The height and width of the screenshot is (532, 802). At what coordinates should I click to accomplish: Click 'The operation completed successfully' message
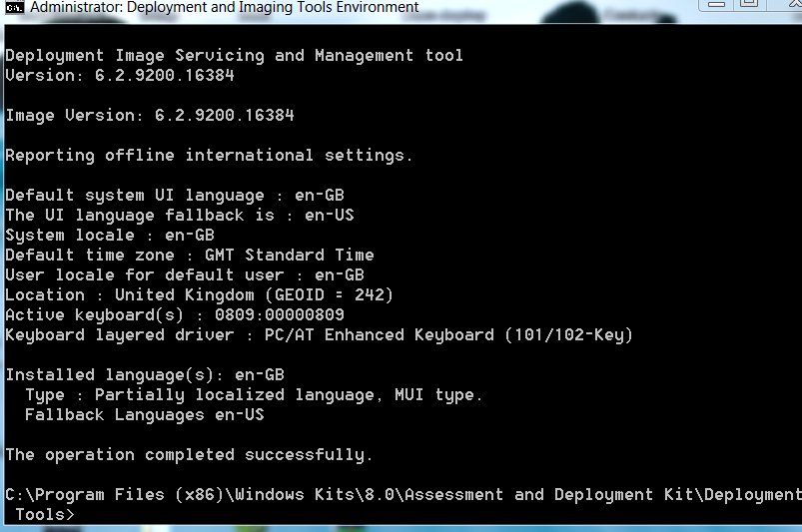tap(189, 455)
